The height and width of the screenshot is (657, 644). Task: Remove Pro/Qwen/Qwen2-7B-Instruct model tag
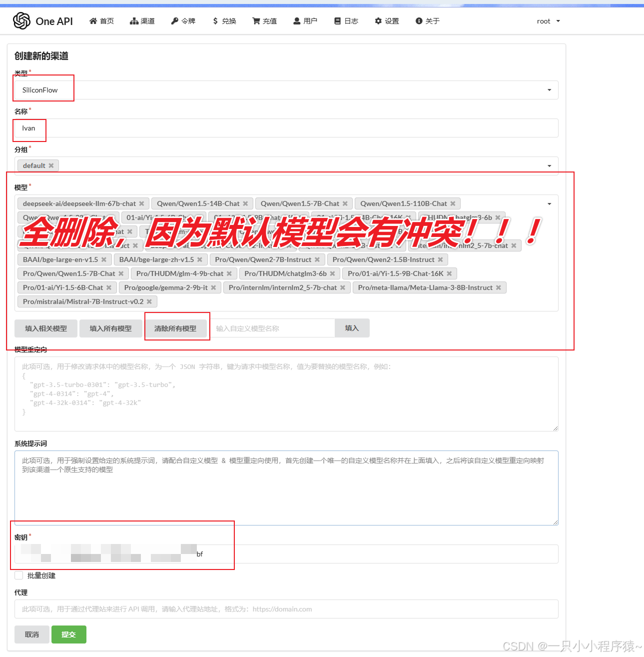(317, 259)
